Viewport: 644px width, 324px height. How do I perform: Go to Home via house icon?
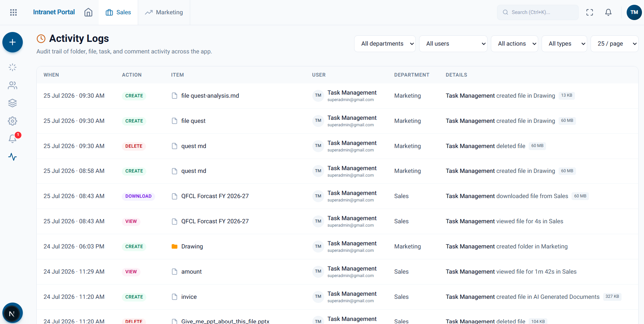click(x=88, y=12)
